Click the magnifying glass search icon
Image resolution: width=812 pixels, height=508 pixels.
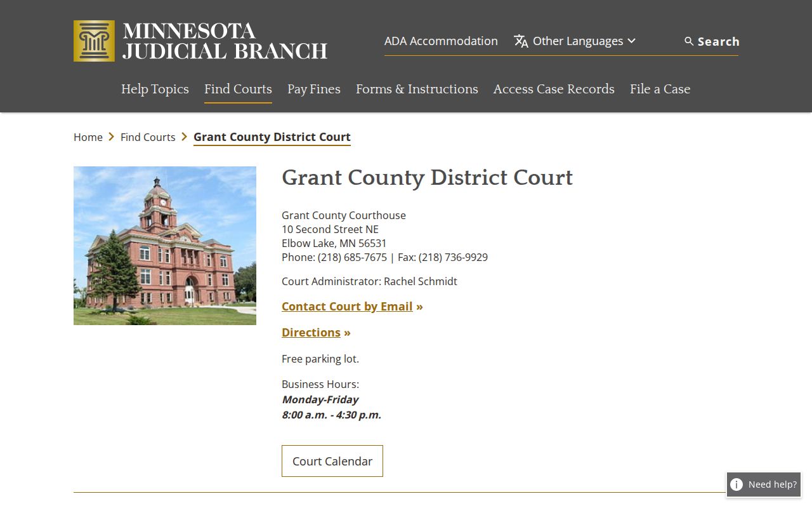tap(689, 41)
